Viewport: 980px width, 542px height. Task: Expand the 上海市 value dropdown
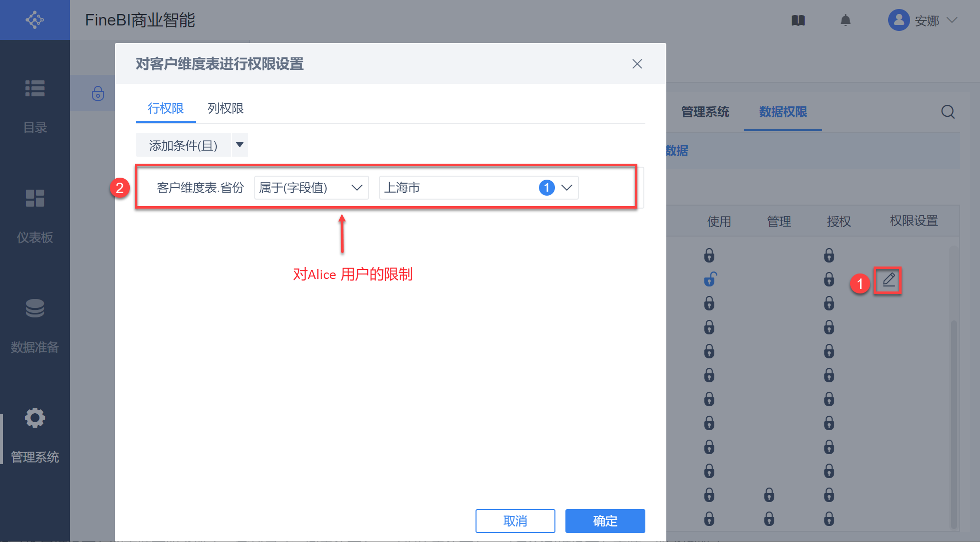coord(566,188)
